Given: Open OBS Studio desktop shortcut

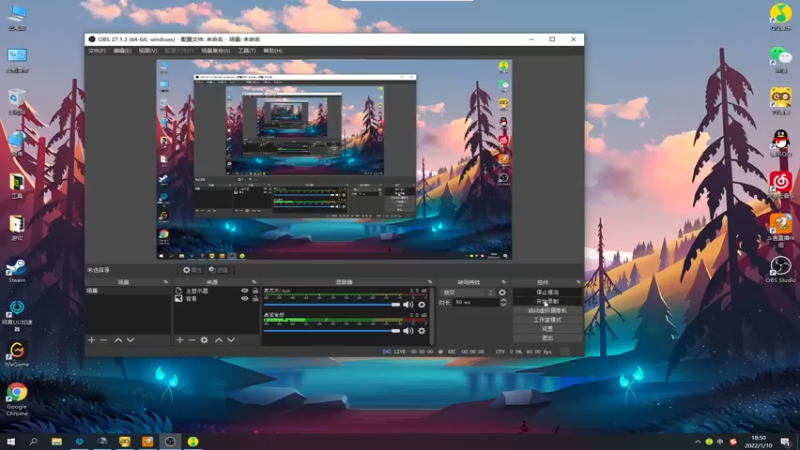Looking at the screenshot, I should 781,269.
